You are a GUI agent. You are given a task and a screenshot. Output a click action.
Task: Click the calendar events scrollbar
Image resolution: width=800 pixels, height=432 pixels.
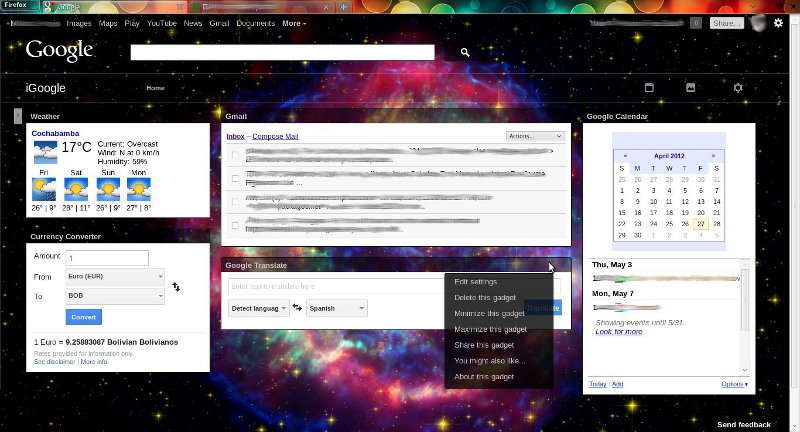[x=745, y=316]
